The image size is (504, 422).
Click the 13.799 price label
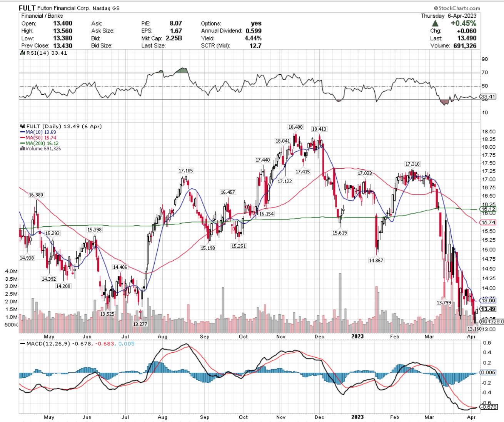click(x=444, y=303)
